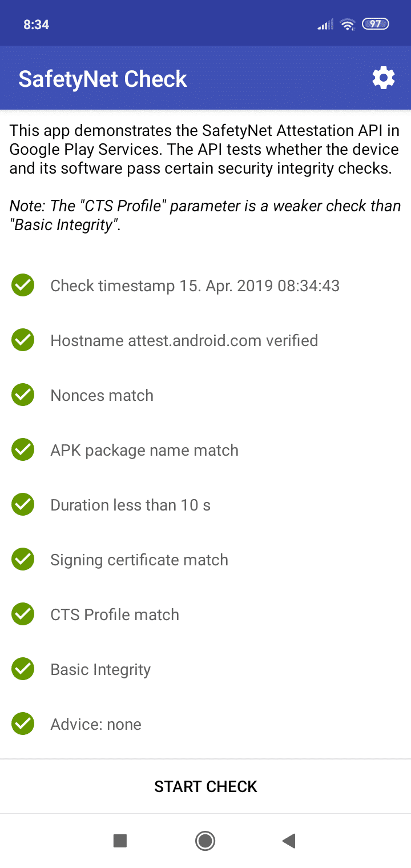Viewport: 411px width, 868px height.
Task: Open recent apps with the square button
Action: (120, 841)
